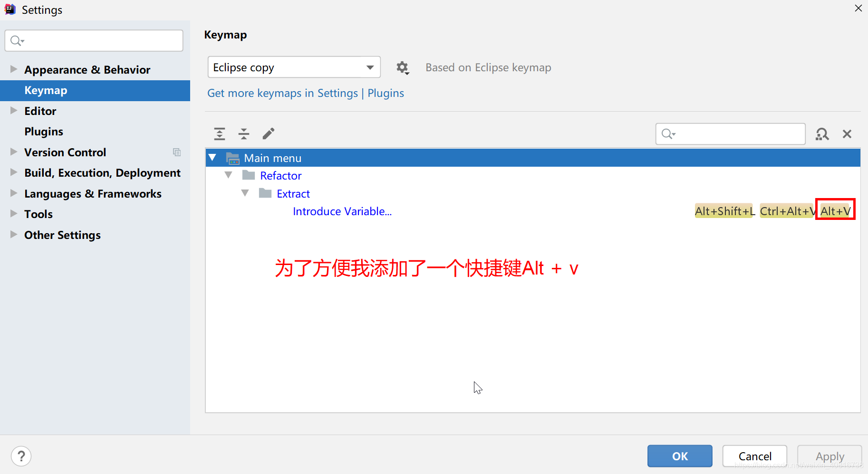Screen dimensions: 868x474
Task: Click the Apply button
Action: [830, 456]
